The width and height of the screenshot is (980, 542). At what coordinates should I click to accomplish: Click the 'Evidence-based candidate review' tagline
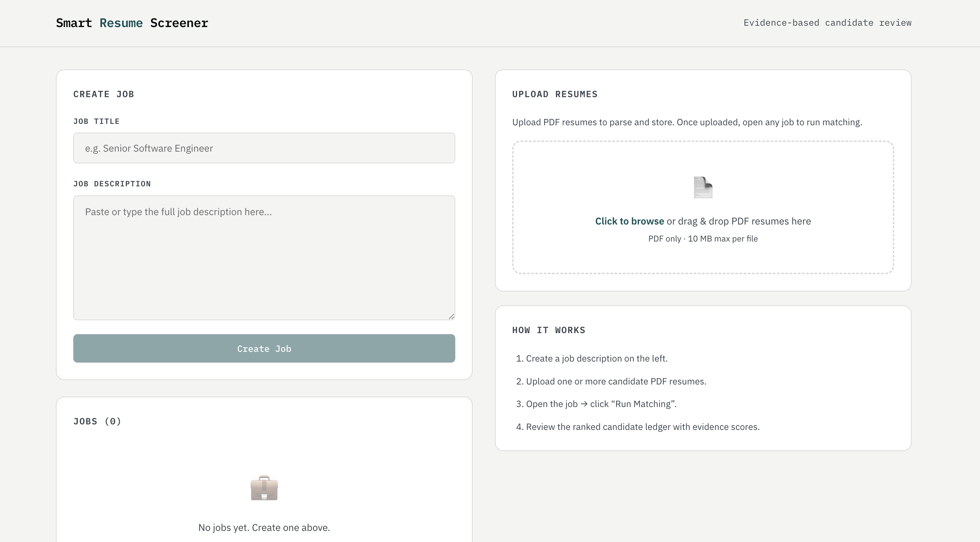pos(828,23)
